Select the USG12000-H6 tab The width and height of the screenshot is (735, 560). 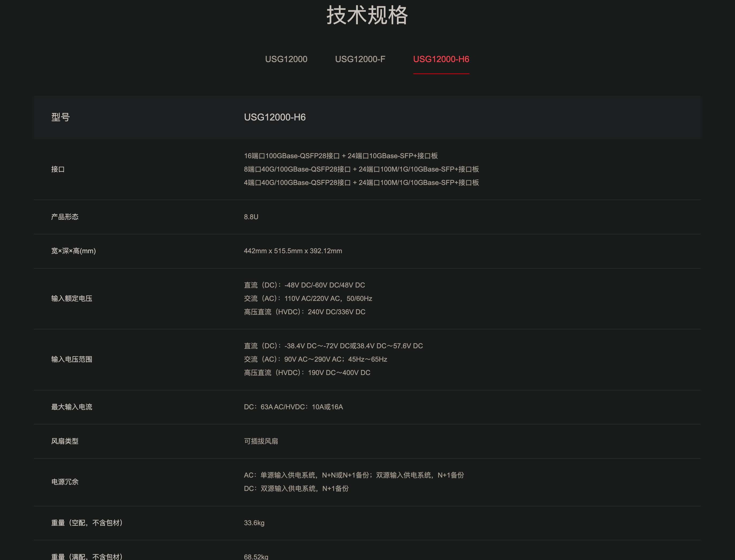coord(441,59)
